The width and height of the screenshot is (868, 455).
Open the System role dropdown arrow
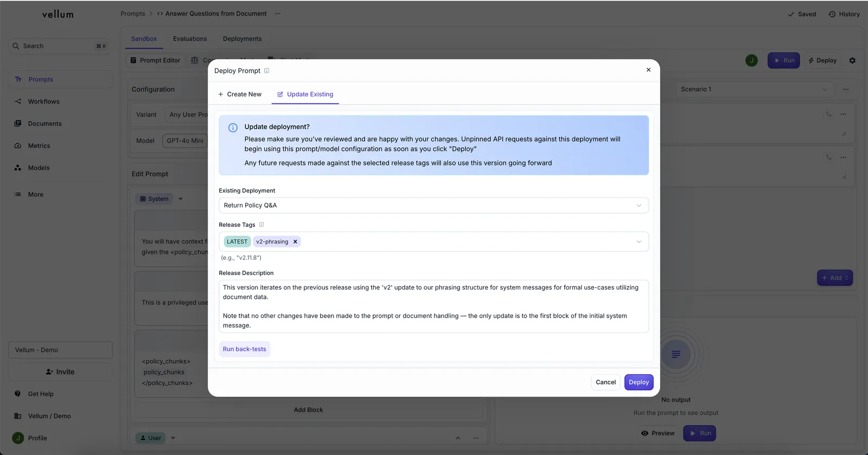[x=181, y=199]
